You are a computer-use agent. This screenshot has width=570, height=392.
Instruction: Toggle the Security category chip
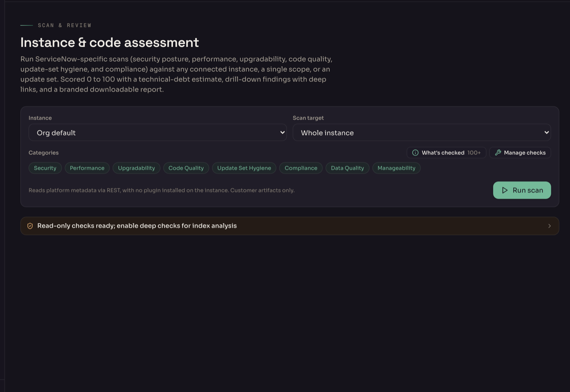coord(45,168)
